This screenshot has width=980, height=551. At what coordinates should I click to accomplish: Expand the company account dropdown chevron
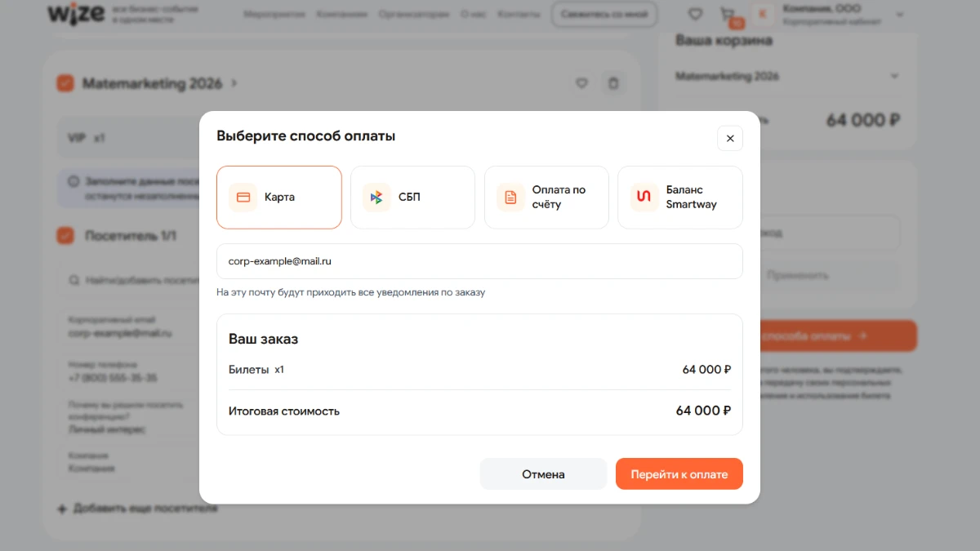[900, 15]
